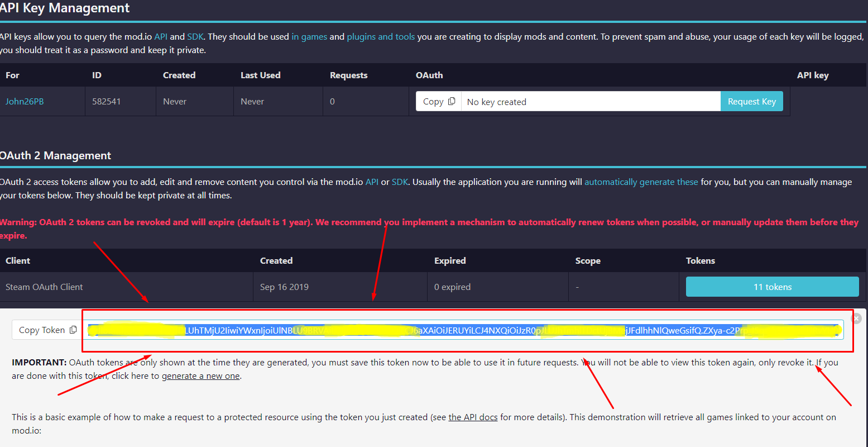This screenshot has height=447, width=868.
Task: Dismiss the token popup with the X icon
Action: 856,318
